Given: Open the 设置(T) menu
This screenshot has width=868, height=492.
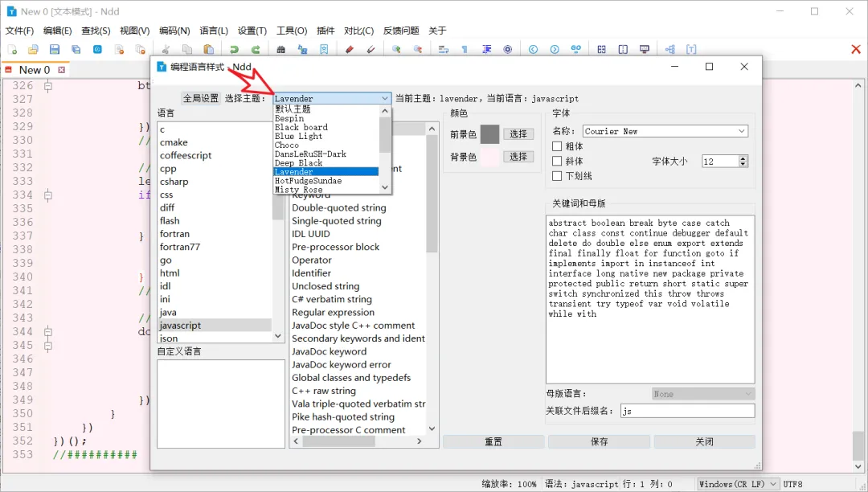Looking at the screenshot, I should pos(252,31).
